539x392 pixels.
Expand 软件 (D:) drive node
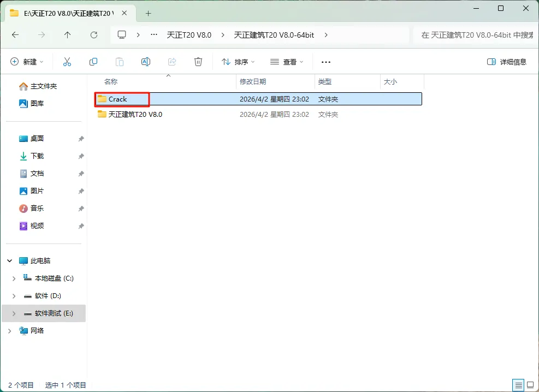[x=14, y=296]
